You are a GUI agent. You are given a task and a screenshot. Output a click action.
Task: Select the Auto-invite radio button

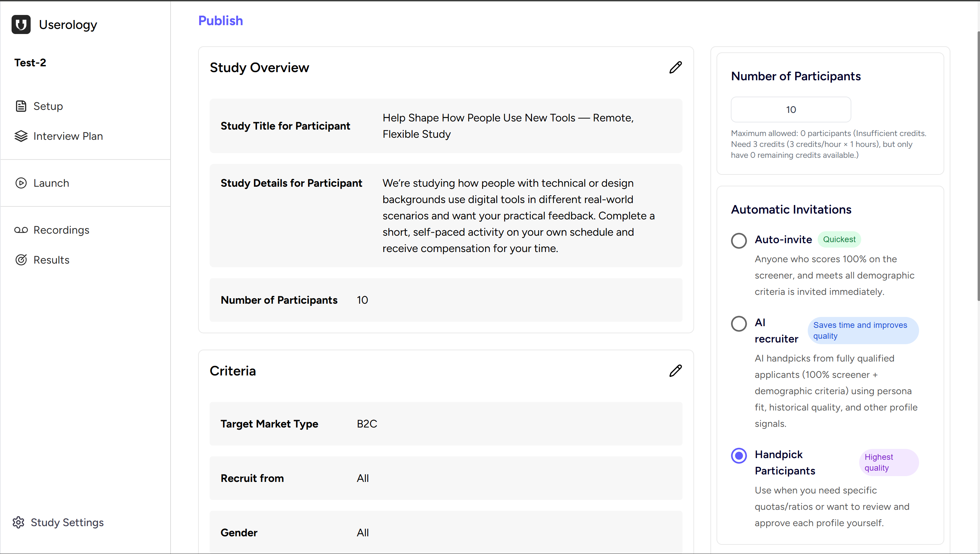coord(739,240)
